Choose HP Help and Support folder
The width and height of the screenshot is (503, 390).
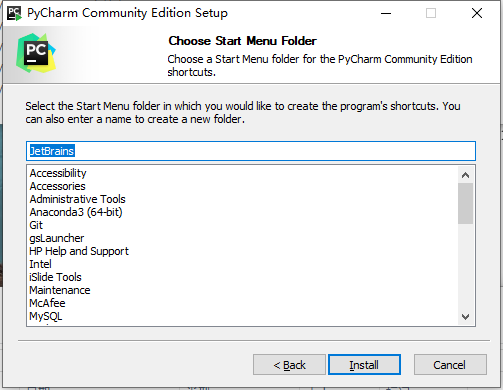[x=79, y=251]
